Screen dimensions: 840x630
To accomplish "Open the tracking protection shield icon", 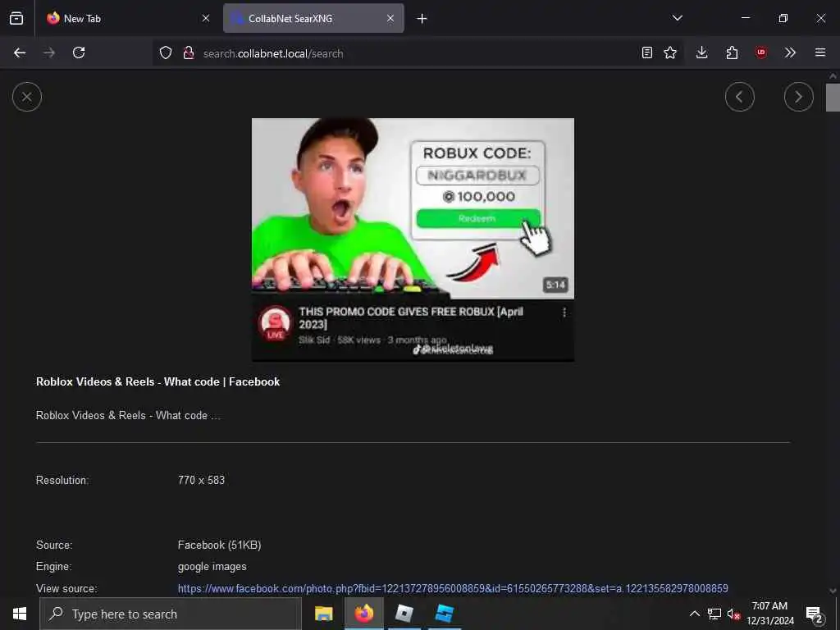I will [x=166, y=53].
